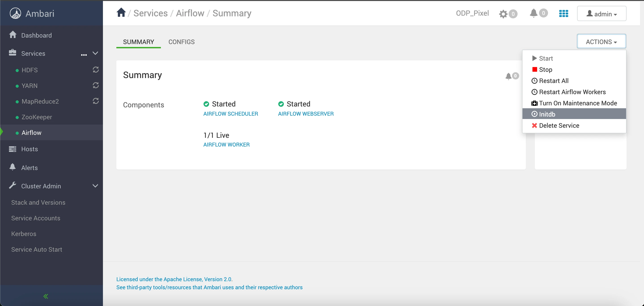This screenshot has width=644, height=306.
Task: Click the Cluster Admin wrench icon
Action: [x=13, y=185]
